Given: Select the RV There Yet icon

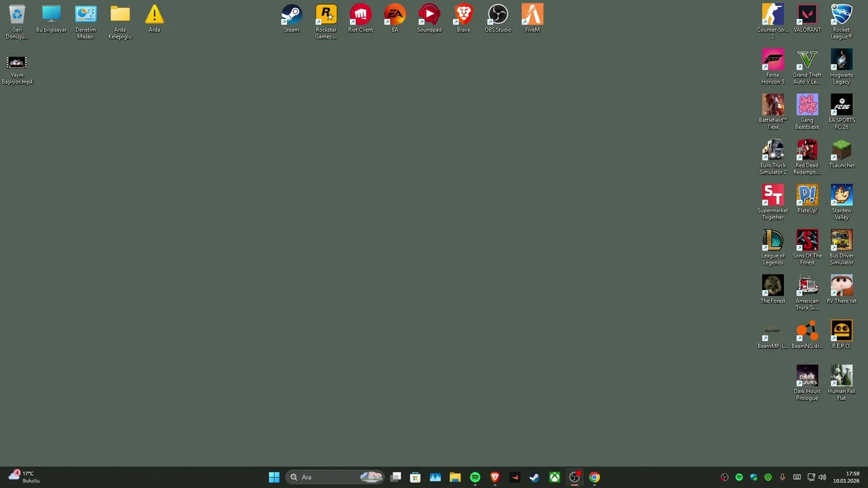Looking at the screenshot, I should point(842,289).
